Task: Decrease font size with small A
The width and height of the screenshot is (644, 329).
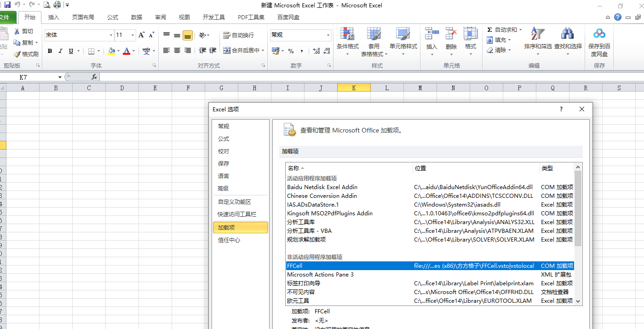Action: click(x=151, y=35)
